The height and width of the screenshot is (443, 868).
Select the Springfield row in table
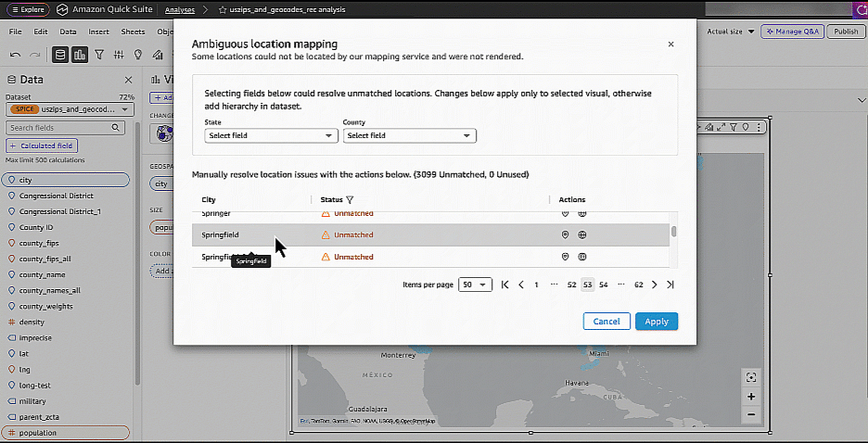(x=430, y=235)
